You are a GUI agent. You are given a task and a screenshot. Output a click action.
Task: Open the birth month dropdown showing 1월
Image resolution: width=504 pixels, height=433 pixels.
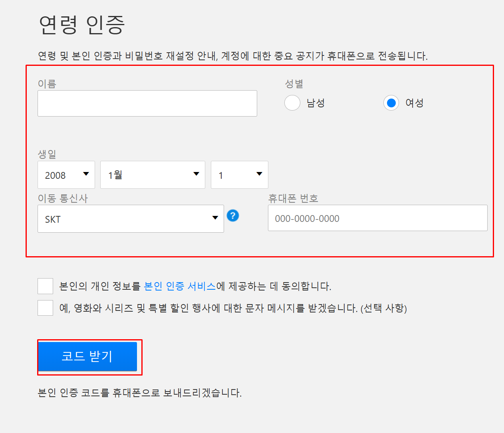click(153, 175)
